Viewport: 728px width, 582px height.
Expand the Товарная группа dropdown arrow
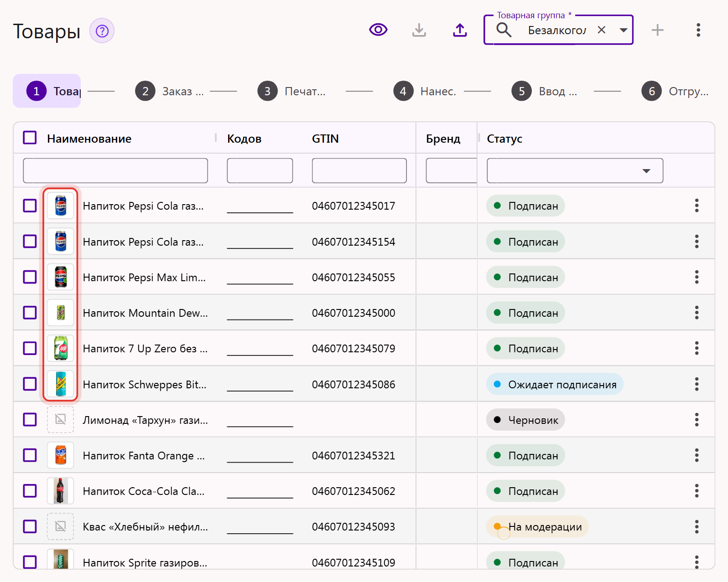click(623, 30)
